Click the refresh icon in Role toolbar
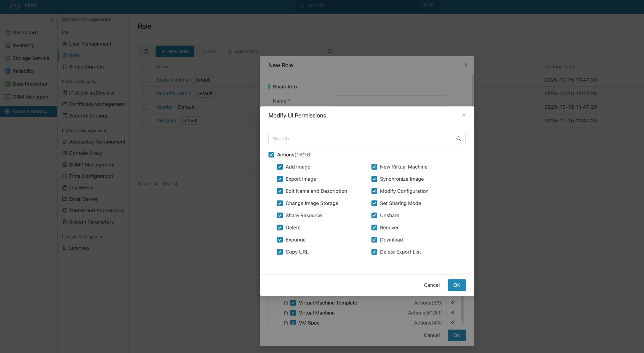This screenshot has height=353, width=644. (x=146, y=51)
